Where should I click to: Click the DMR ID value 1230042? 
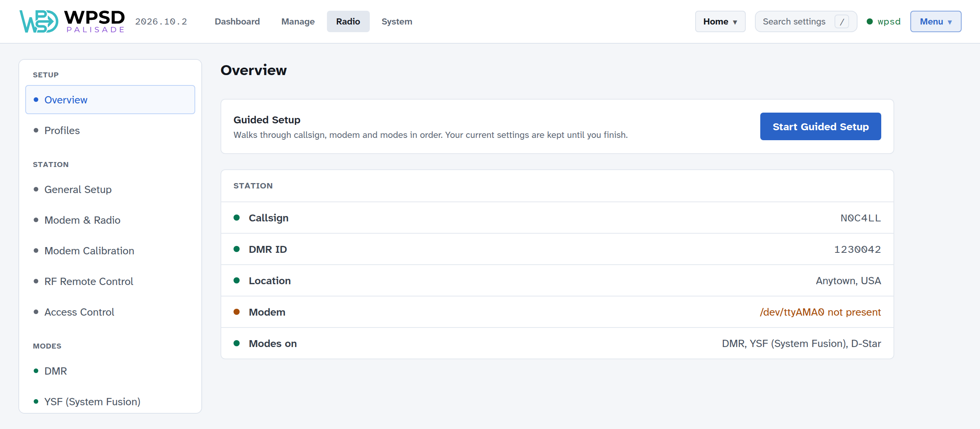pos(857,249)
